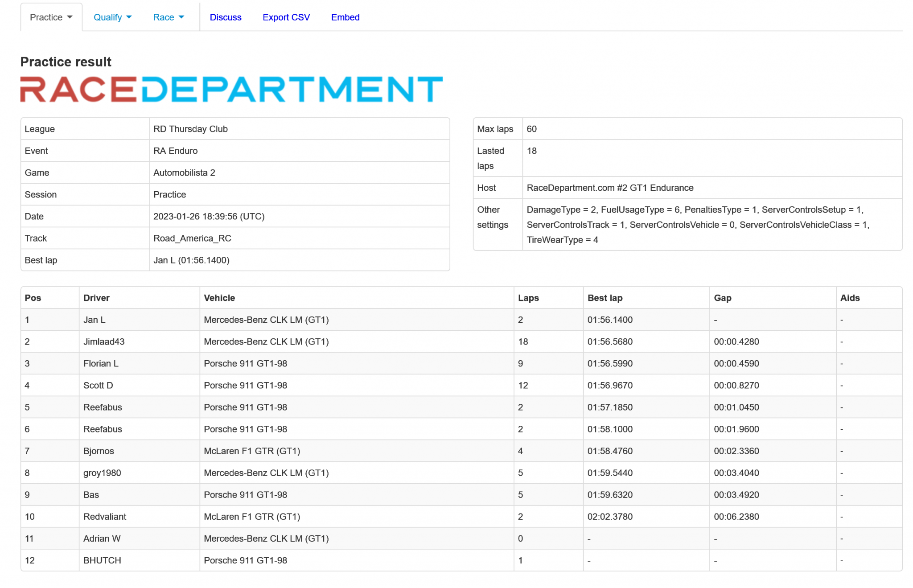913x588 pixels.
Task: Open the Discuss link
Action: point(226,17)
